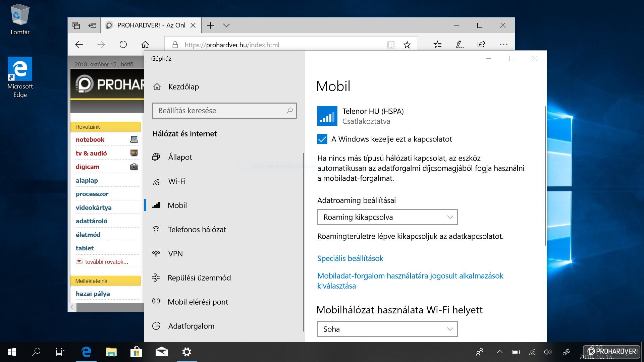644x362 pixels.
Task: Refresh the Edge page
Action: tap(123, 45)
